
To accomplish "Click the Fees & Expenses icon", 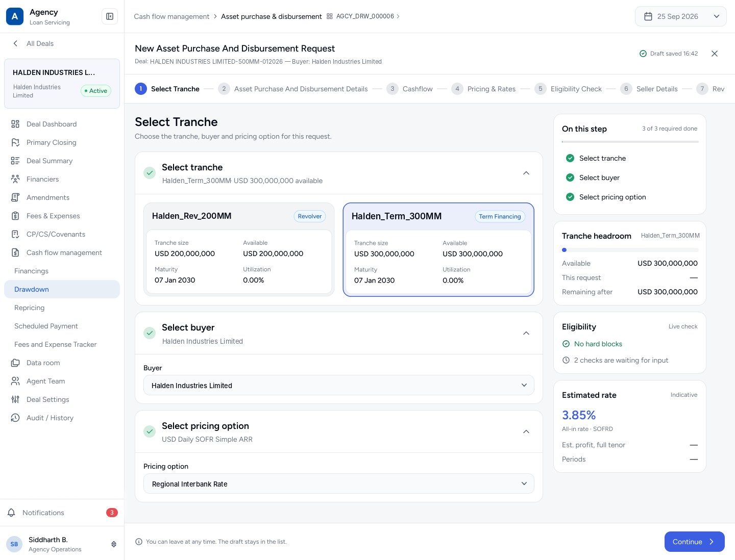I will point(15,216).
